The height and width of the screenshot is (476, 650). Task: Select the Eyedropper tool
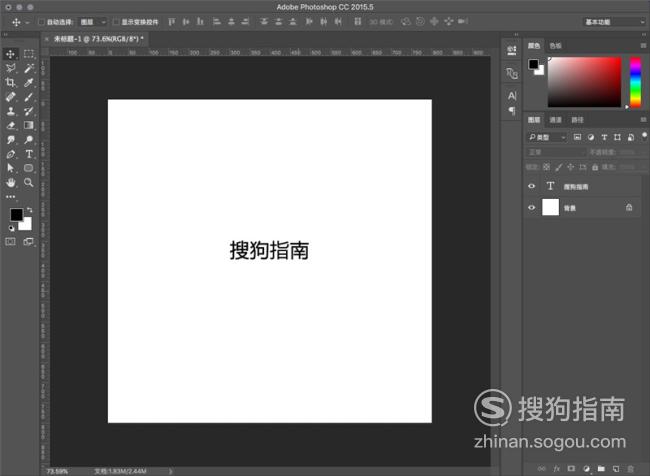[29, 83]
